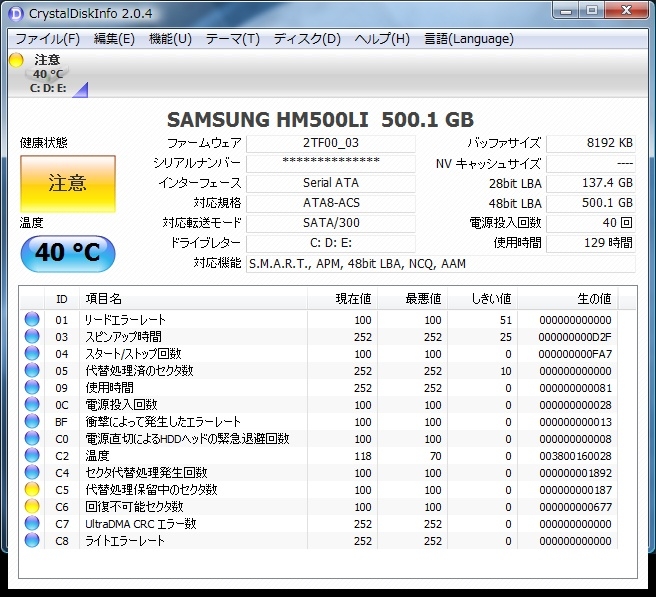Image resolution: width=656 pixels, height=597 pixels.
Task: Click the 生の値 column header
Action: click(x=568, y=299)
